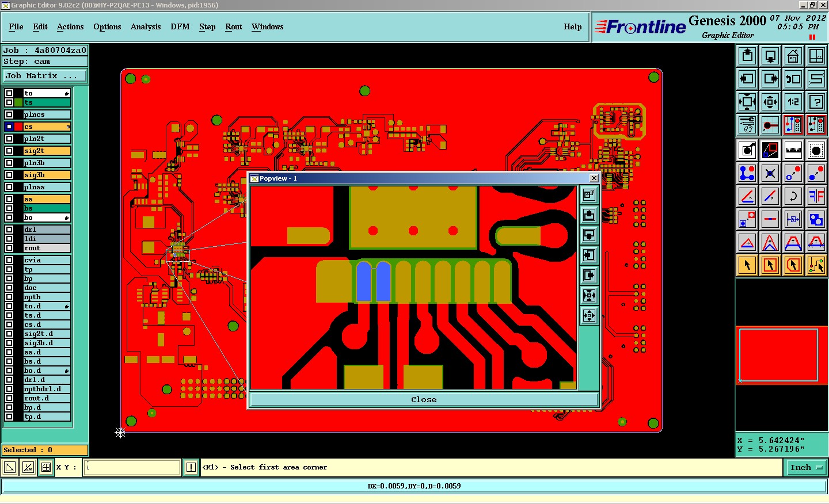Click the blue X crossing lines icon
Image resolution: width=829 pixels, height=504 pixels.
click(x=770, y=173)
